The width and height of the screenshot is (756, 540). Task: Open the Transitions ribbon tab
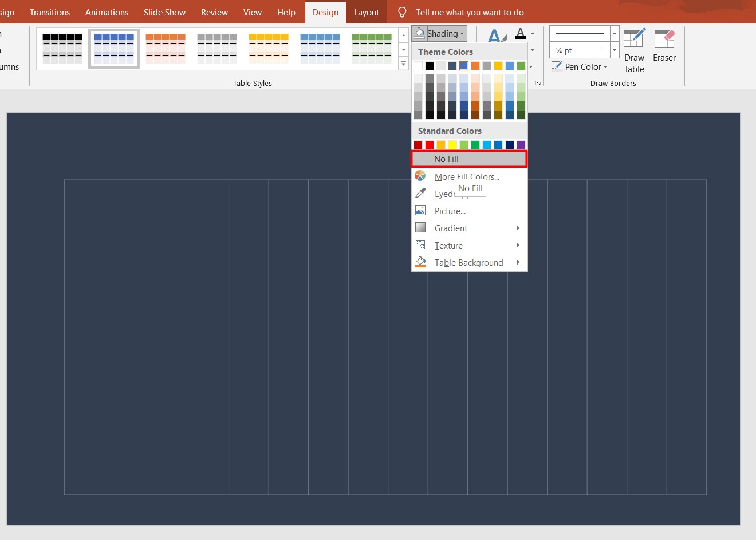tap(49, 11)
